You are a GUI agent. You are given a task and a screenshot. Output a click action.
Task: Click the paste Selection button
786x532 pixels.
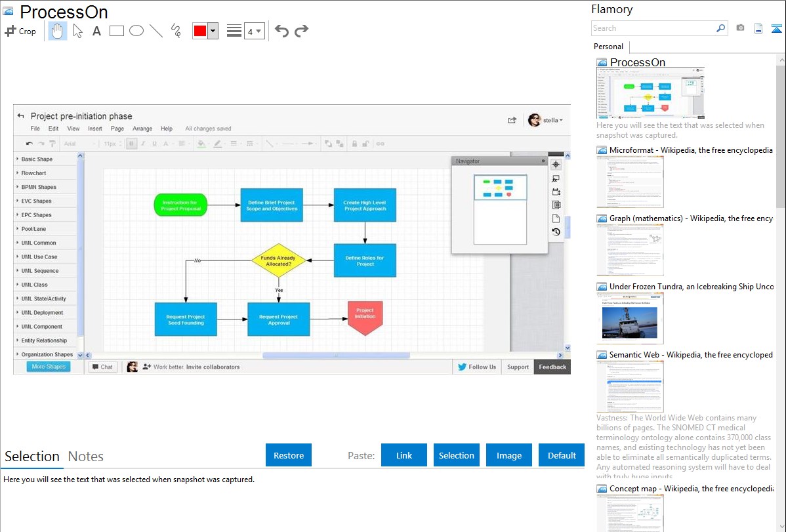coord(456,455)
